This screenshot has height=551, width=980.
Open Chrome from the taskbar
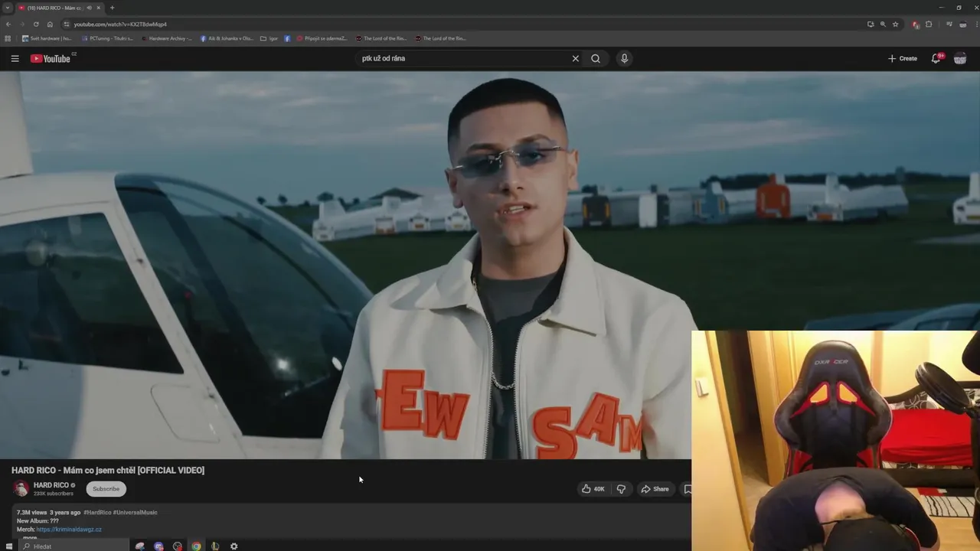pos(197,546)
